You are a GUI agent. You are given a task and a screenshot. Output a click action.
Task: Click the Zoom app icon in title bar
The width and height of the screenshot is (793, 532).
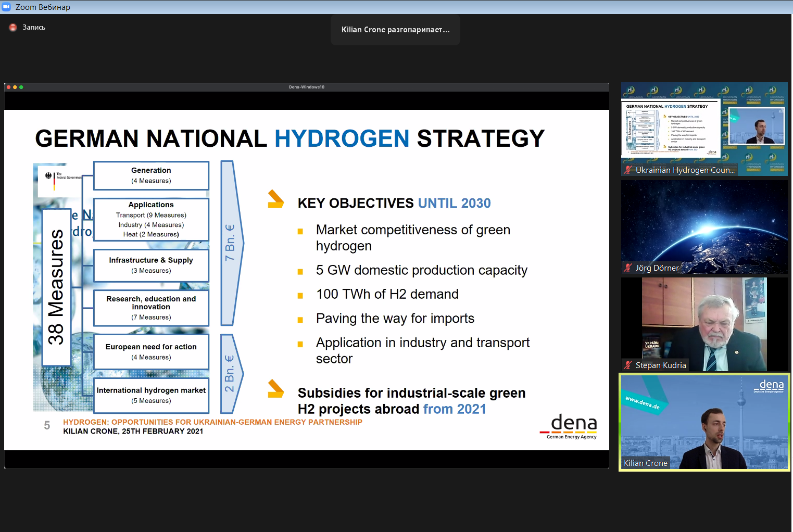point(6,7)
